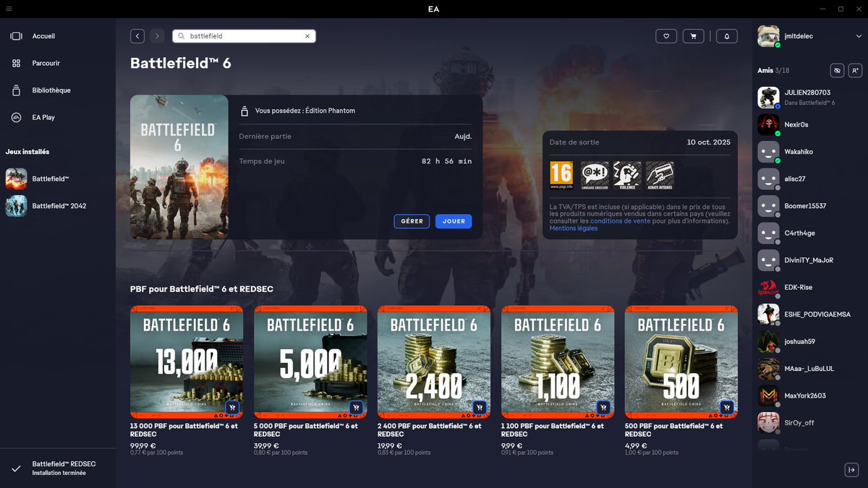Add 13,000 PBF pack to cart
868x488 pixels.
point(232,408)
